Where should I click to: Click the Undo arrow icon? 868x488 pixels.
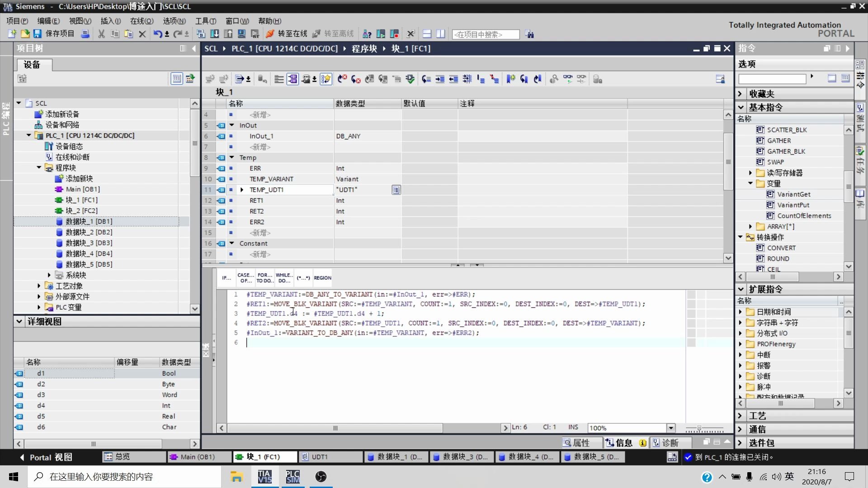(157, 34)
